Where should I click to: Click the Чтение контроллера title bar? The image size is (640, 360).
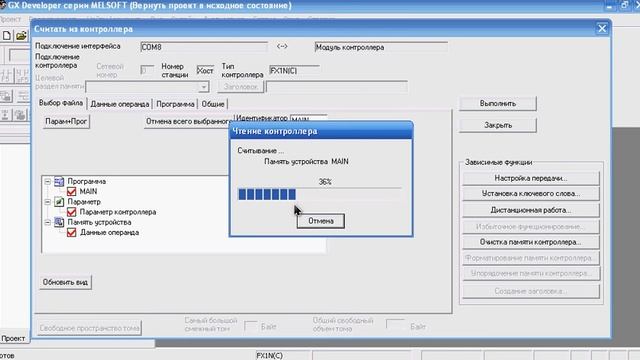tap(321, 131)
